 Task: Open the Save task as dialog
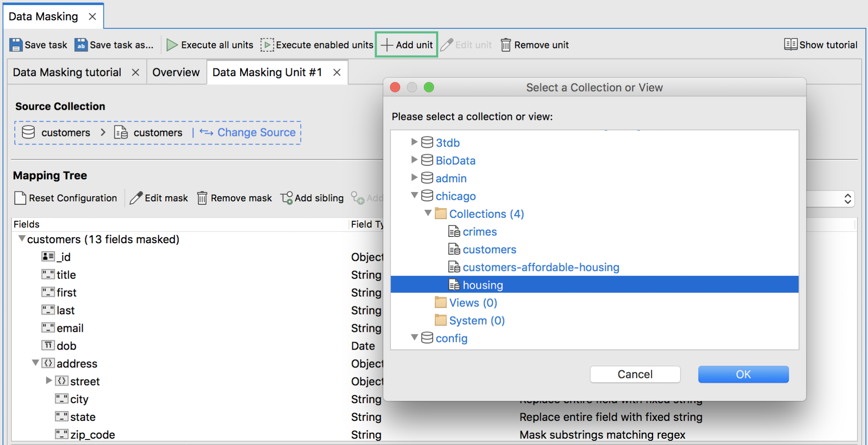[114, 44]
